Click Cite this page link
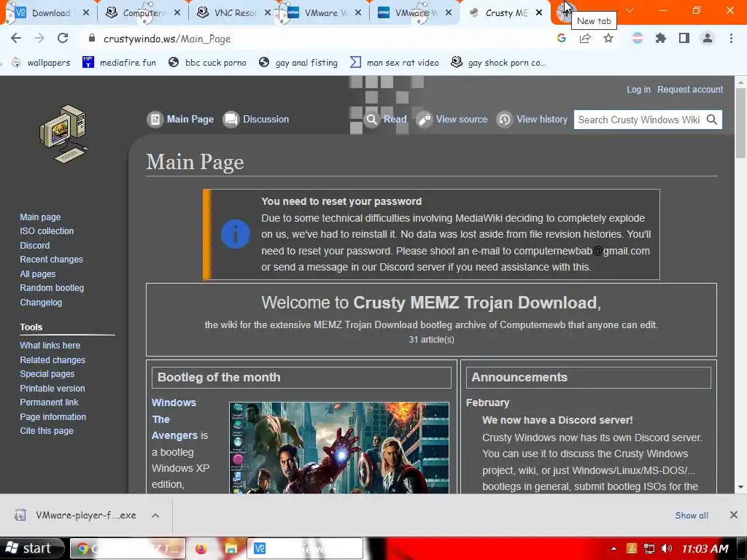747x560 pixels. point(47,431)
